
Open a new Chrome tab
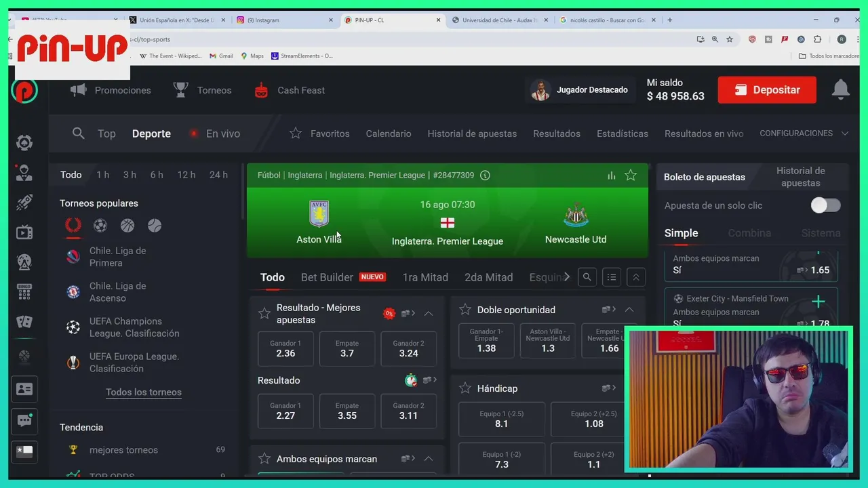tap(670, 20)
